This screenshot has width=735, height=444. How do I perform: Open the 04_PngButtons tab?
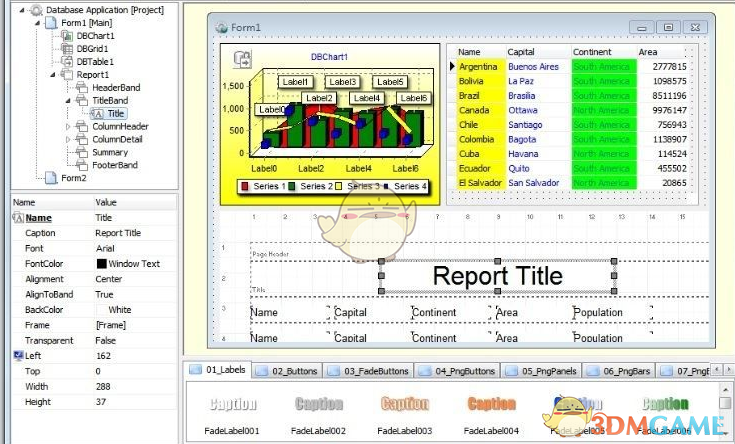pos(458,371)
